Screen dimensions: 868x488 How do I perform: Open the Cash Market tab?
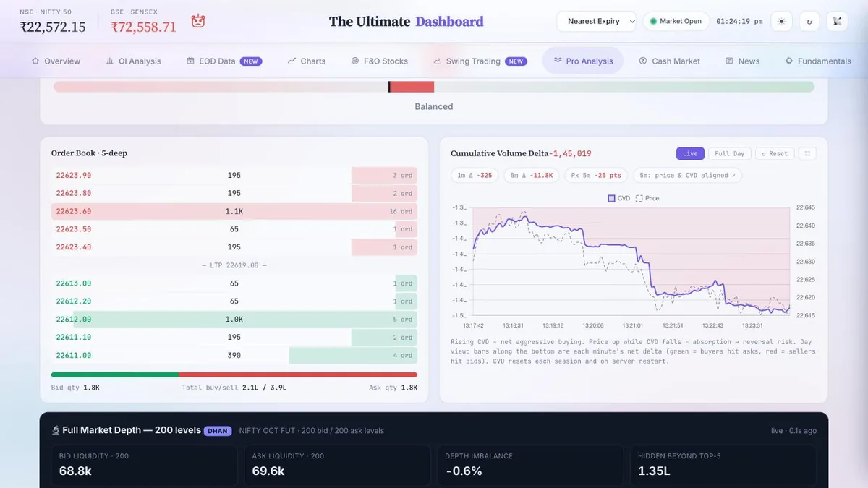pos(669,61)
